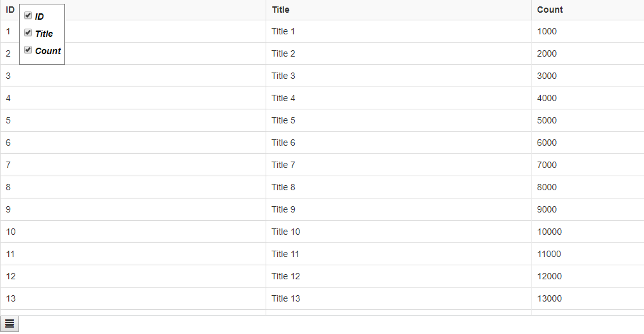Toggle the Title column checkbox
This screenshot has height=334, width=644.
pyautogui.click(x=28, y=32)
